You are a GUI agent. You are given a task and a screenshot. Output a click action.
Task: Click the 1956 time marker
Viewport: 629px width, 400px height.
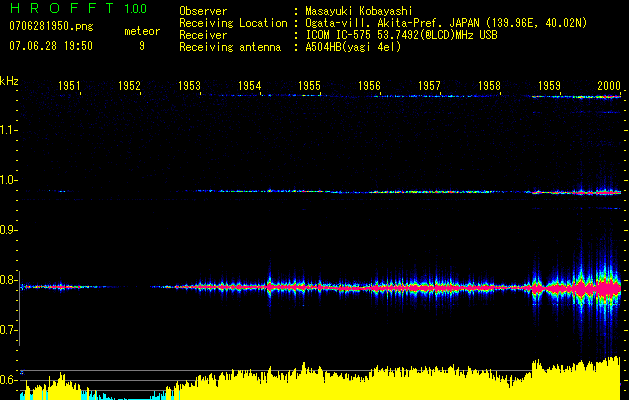tap(369, 85)
